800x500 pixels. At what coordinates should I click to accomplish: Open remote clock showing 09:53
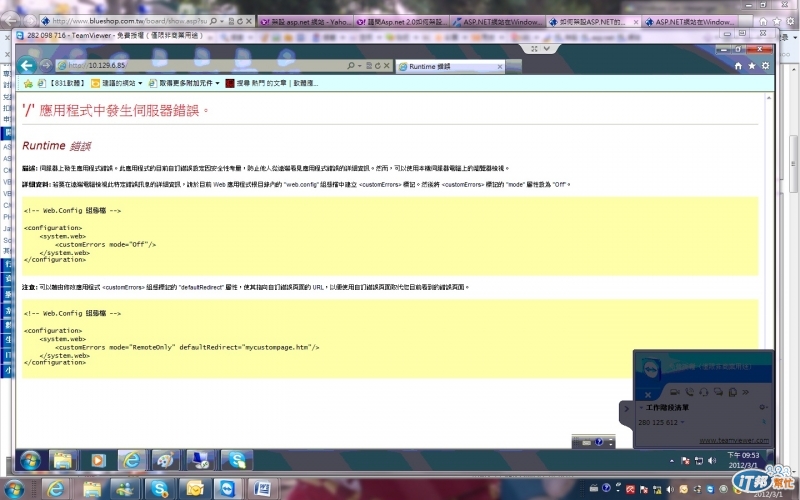[743, 460]
